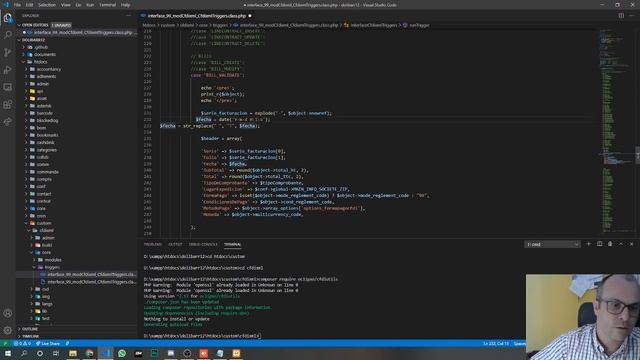
Task: Select the interface_99_modCfdixml editor tab
Action: click(196, 16)
